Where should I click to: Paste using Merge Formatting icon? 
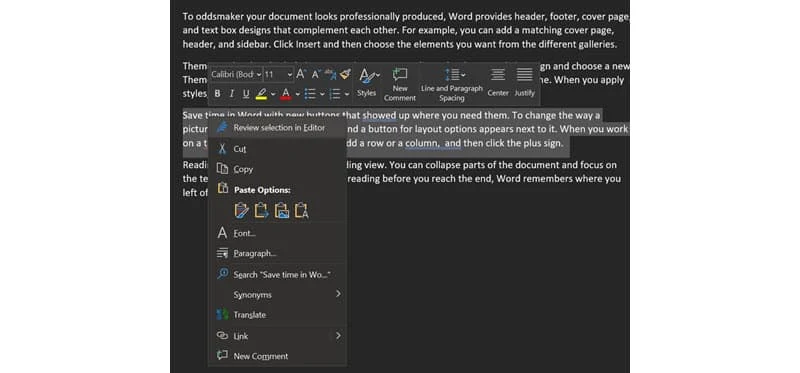pos(261,210)
